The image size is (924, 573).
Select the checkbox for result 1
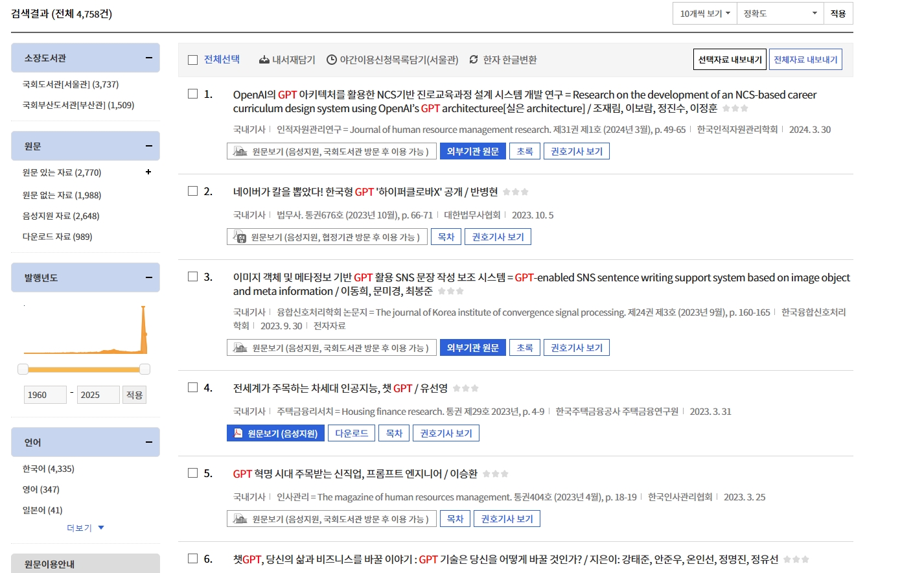tap(192, 94)
